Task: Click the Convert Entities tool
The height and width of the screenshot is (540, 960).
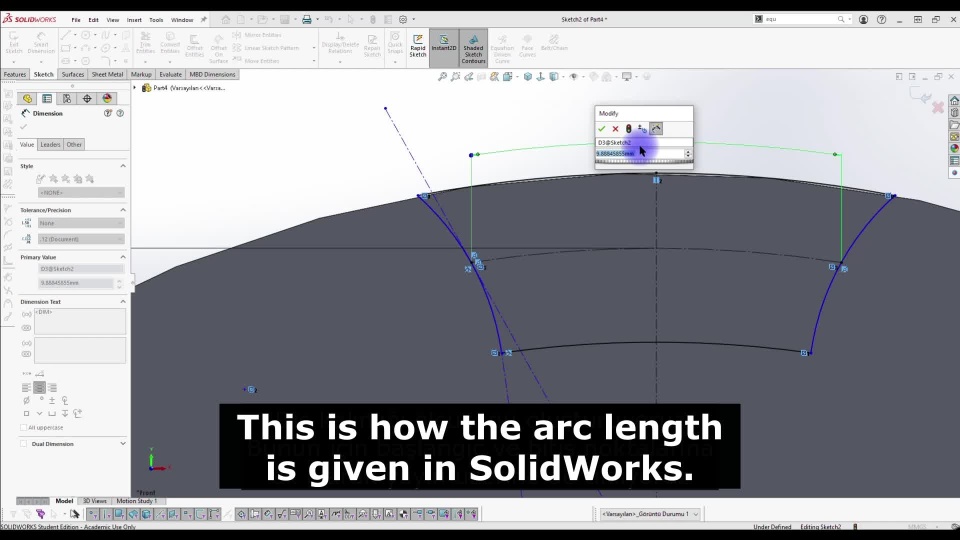Action: 170,43
